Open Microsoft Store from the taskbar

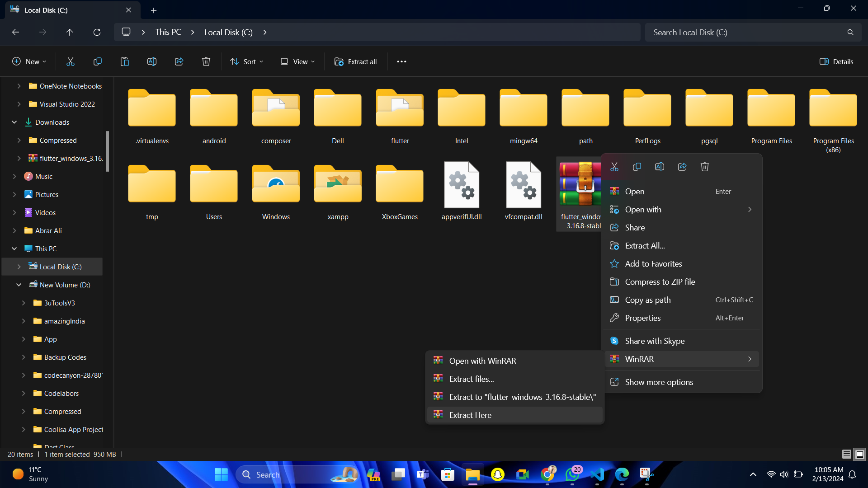[448, 474]
